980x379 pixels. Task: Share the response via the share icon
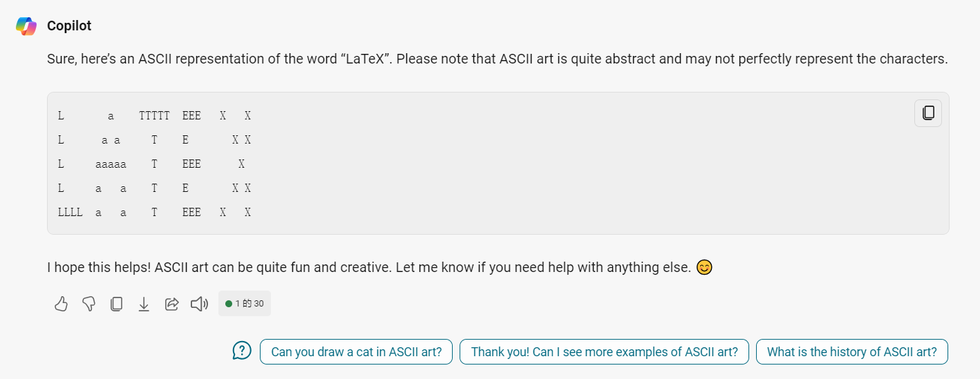171,304
